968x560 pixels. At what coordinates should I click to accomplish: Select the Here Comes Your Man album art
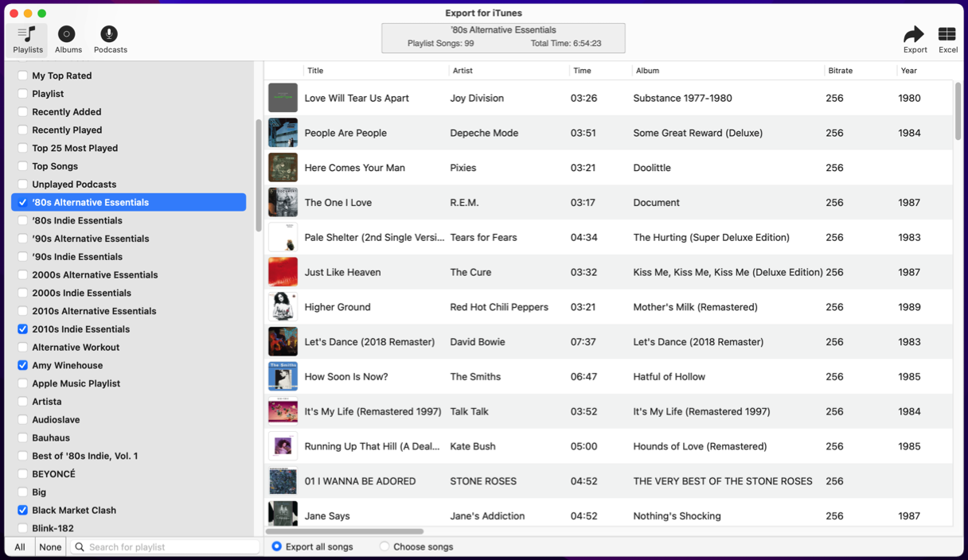click(283, 168)
